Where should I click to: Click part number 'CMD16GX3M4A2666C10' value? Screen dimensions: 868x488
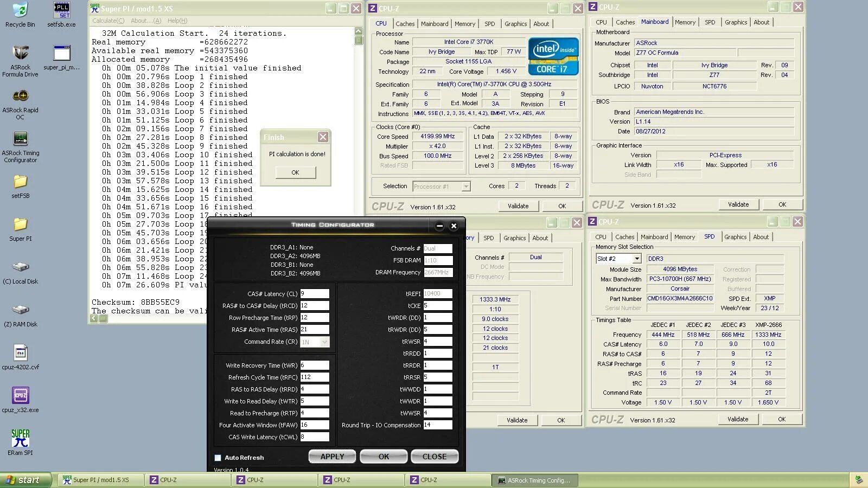680,298
